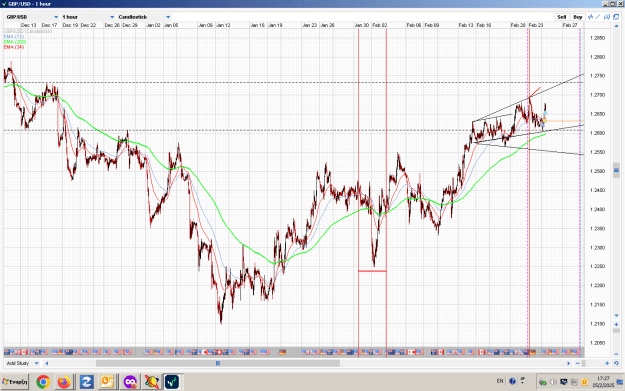Open Outlook from the taskbar
The height and width of the screenshot is (391, 625).
coord(108,382)
